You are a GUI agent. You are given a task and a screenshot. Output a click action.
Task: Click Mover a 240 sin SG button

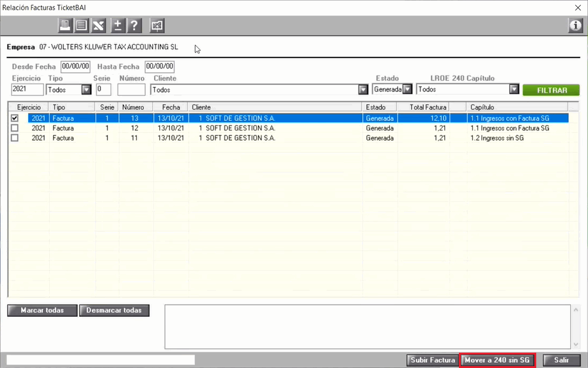coord(497,360)
